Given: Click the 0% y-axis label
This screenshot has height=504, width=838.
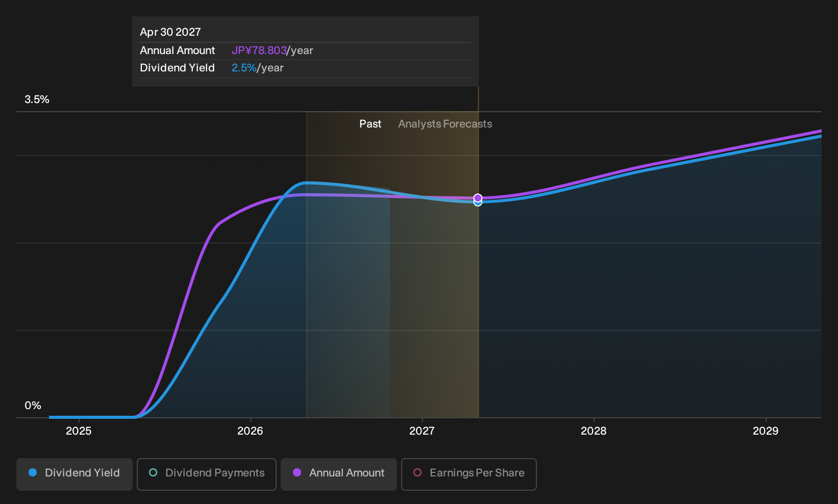Looking at the screenshot, I should [33, 406].
